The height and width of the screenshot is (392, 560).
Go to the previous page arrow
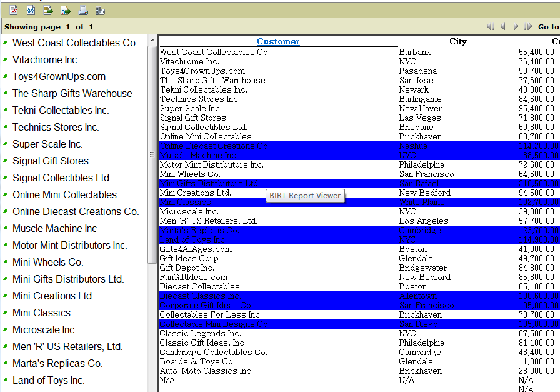pos(503,26)
